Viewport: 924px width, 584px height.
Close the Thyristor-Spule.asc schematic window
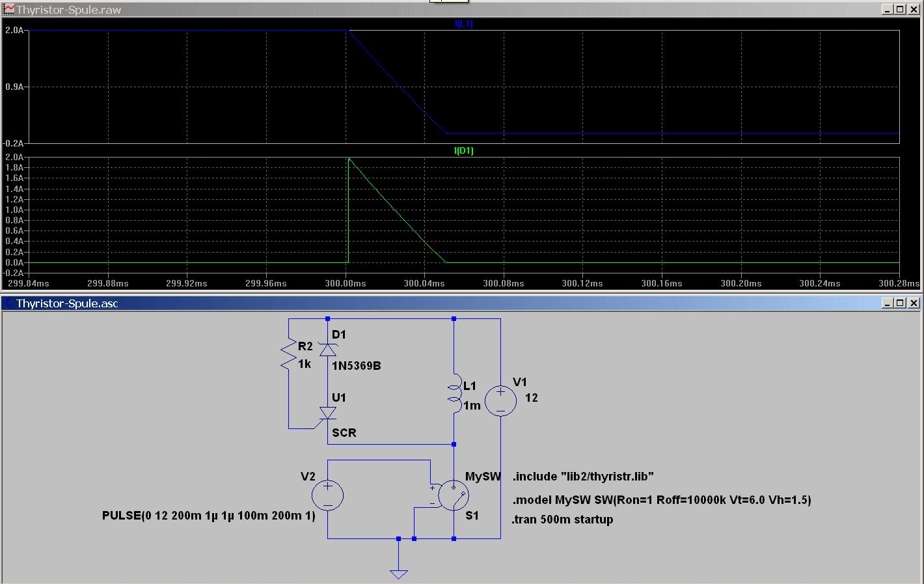[x=914, y=303]
